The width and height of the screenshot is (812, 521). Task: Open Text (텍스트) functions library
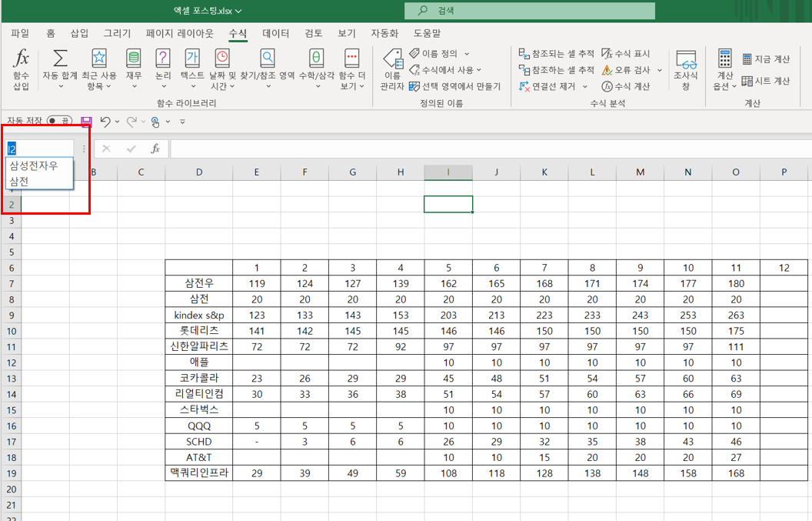(x=192, y=69)
